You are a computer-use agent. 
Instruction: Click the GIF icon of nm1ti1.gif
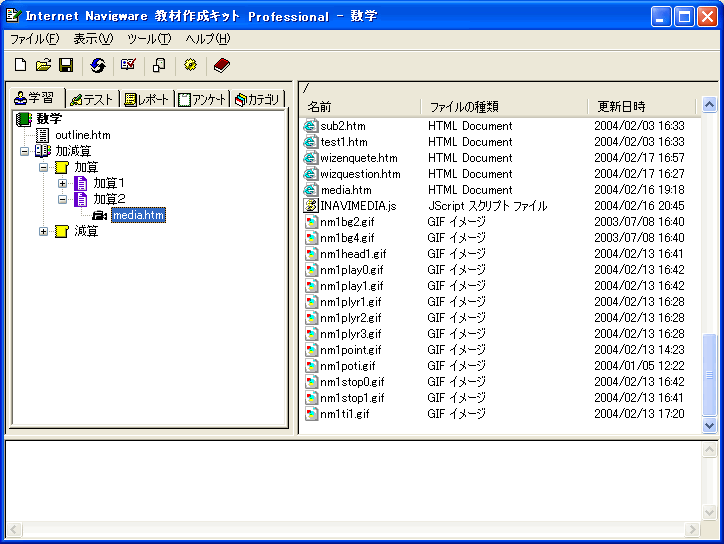tap(311, 414)
